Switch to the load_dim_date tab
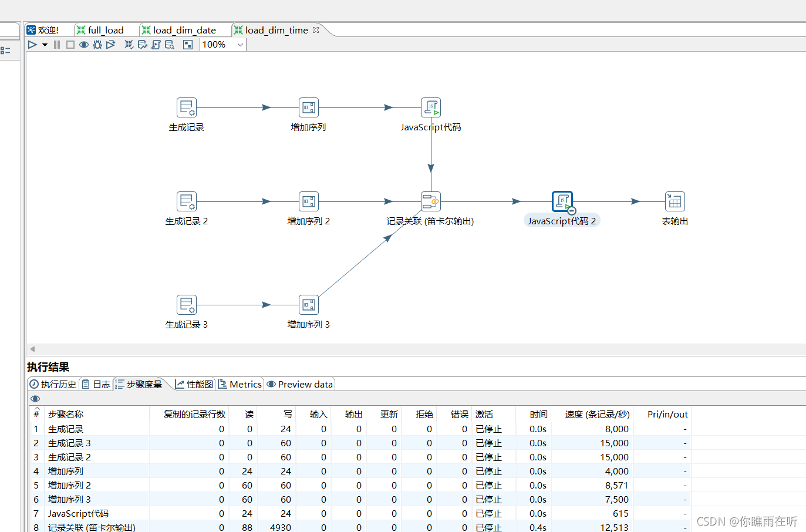 [x=179, y=30]
